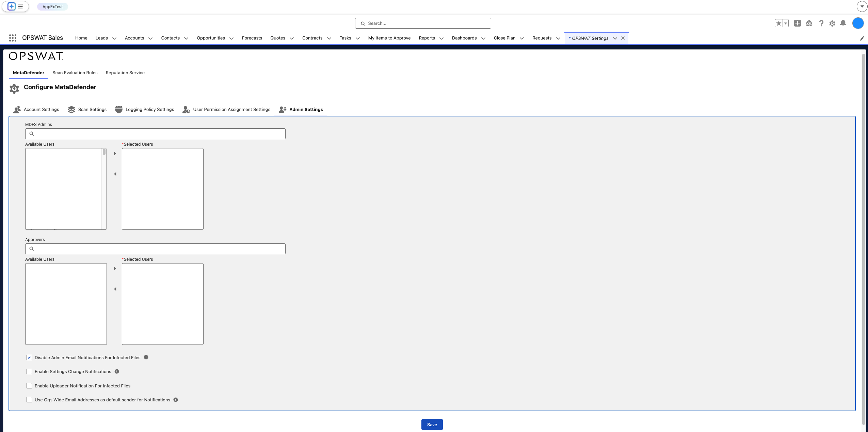Click the favorites star icon
868x432 pixels.
point(778,23)
